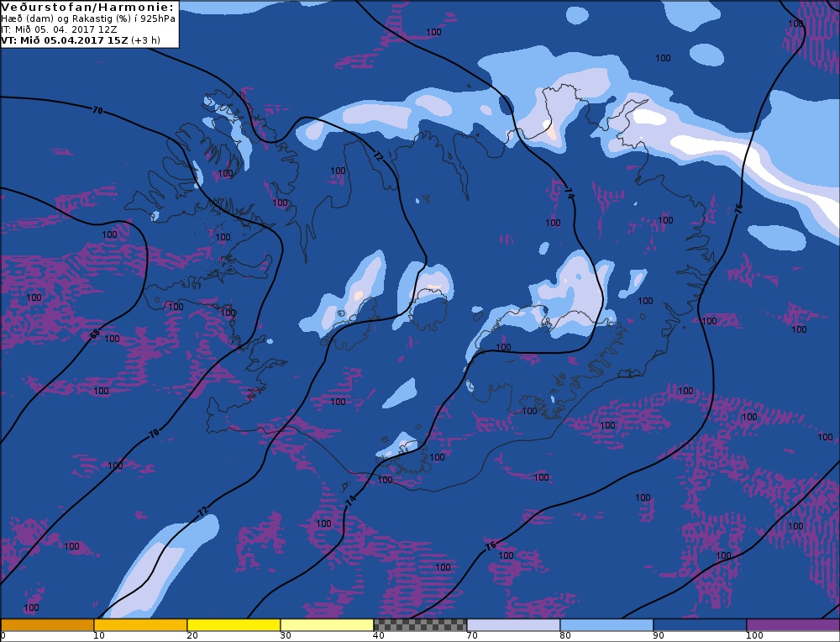The width and height of the screenshot is (840, 642).
Task: Click the '68' height contour label
Action: (95, 334)
